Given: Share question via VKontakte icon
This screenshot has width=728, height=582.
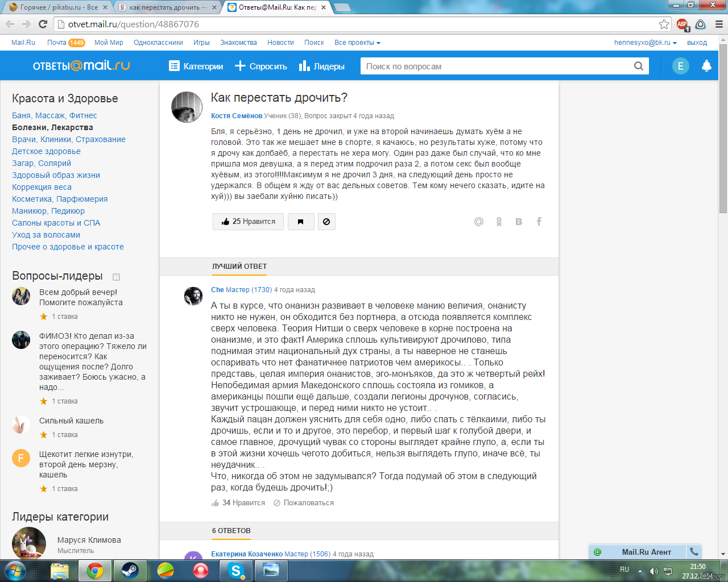Looking at the screenshot, I should tap(519, 222).
